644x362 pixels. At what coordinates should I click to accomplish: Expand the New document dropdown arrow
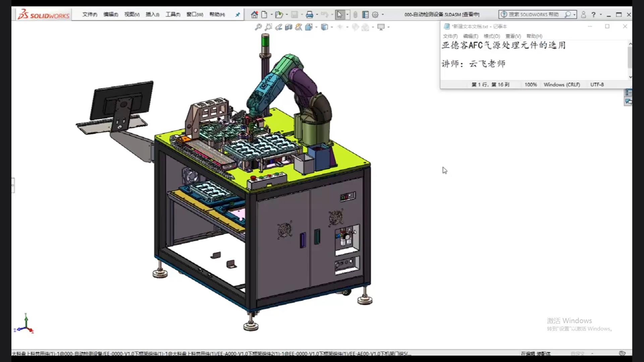click(271, 14)
